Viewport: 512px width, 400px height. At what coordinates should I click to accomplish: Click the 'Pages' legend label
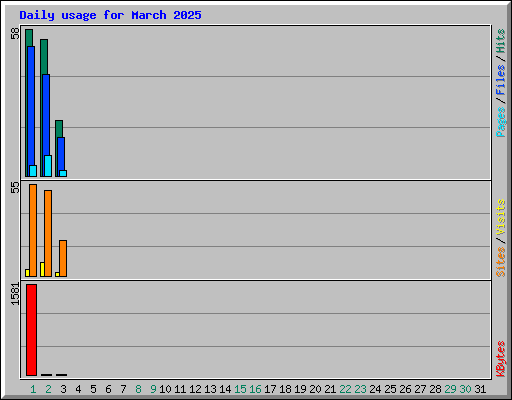point(500,122)
